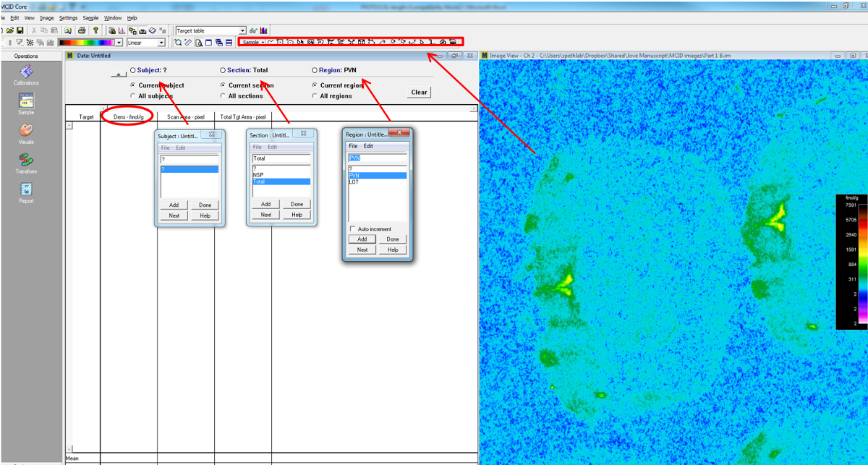Select the All subjects radio button
The image size is (868, 465).
[x=132, y=95]
